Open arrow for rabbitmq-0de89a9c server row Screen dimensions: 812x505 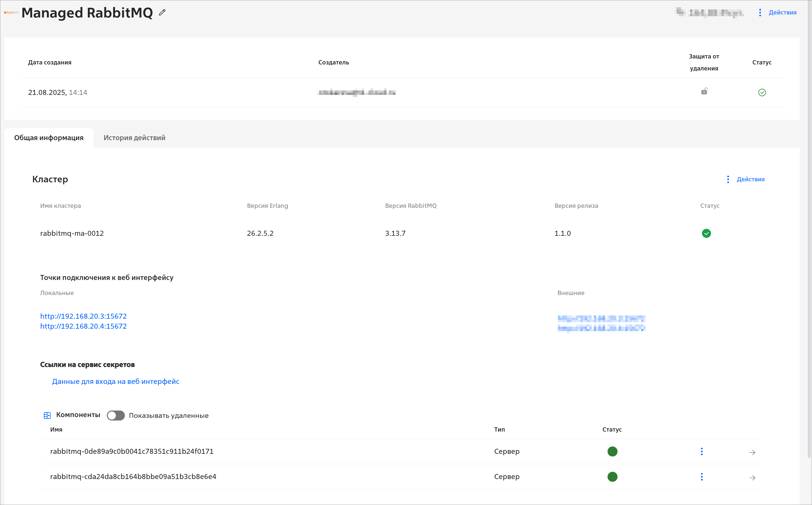pos(752,452)
